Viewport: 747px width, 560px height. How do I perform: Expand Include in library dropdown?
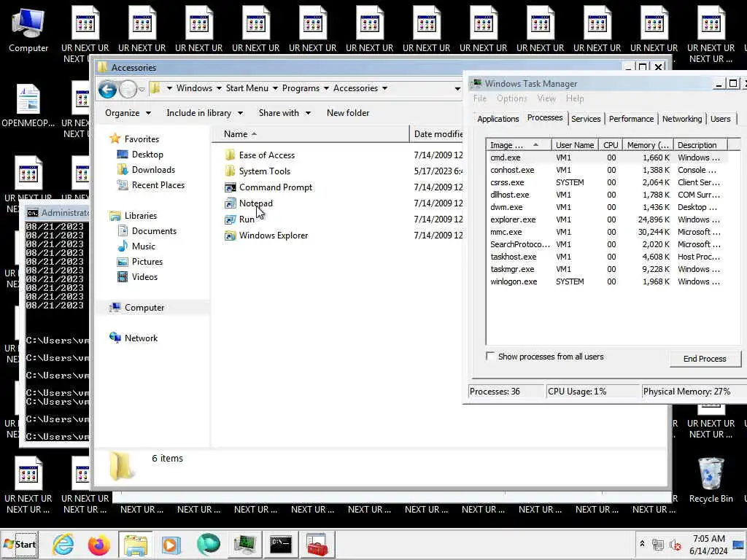coord(204,113)
